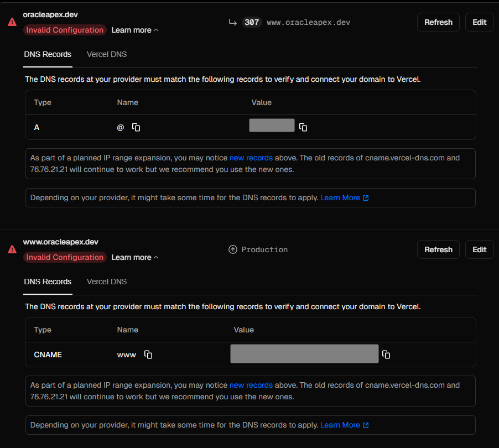This screenshot has width=499, height=448.
Task: Copy the @ name for the A record
Action: pyautogui.click(x=136, y=127)
